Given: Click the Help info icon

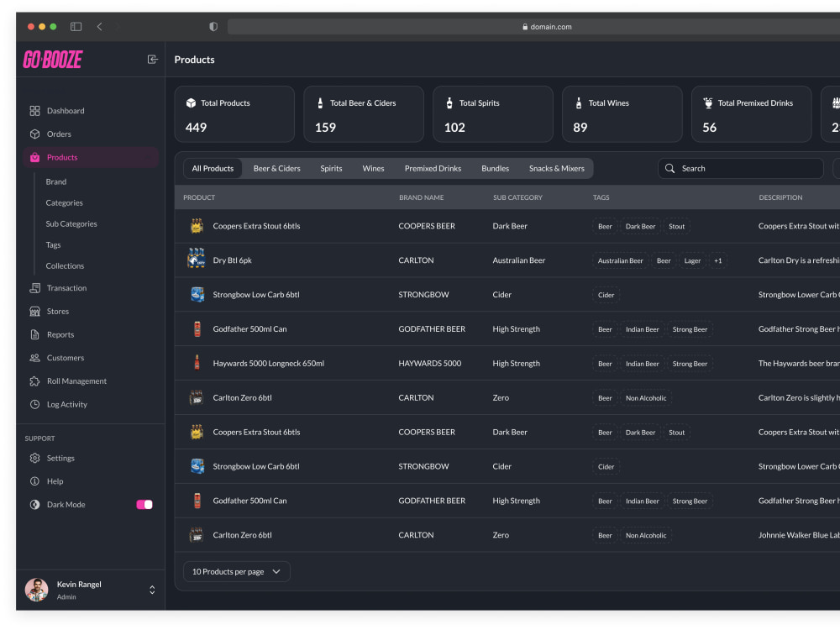Looking at the screenshot, I should [34, 481].
